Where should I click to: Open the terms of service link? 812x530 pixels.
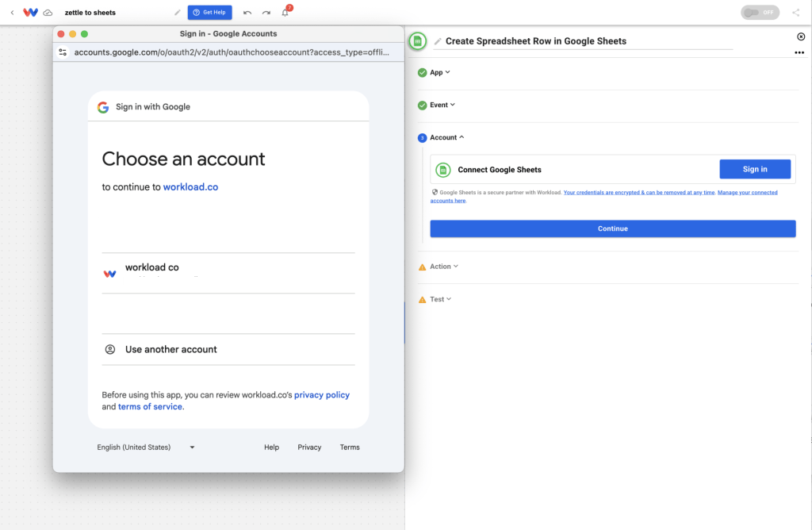150,407
